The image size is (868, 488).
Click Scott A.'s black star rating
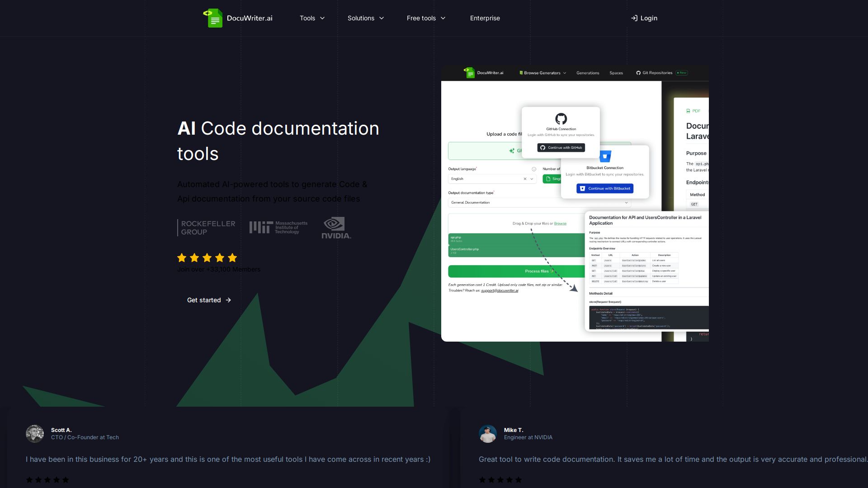tap(47, 480)
